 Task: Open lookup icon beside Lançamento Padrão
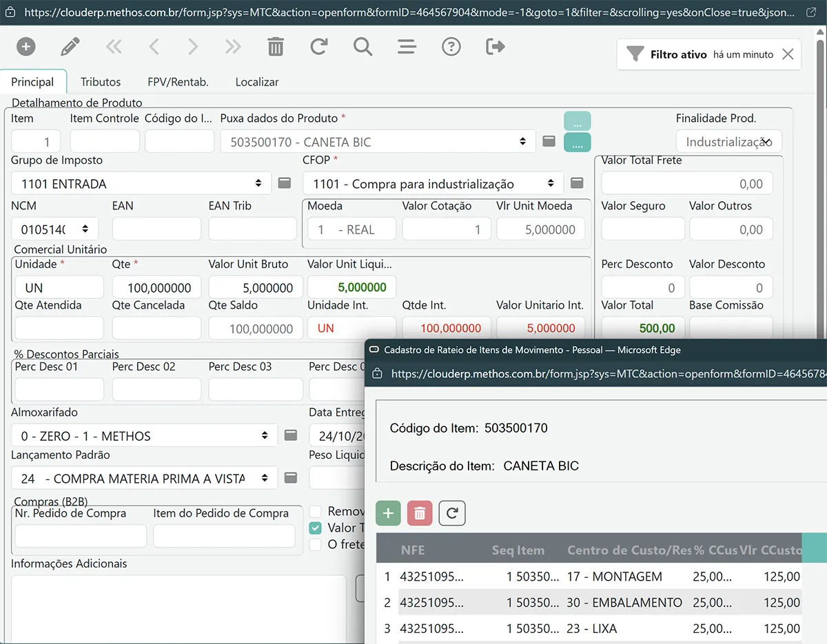291,478
